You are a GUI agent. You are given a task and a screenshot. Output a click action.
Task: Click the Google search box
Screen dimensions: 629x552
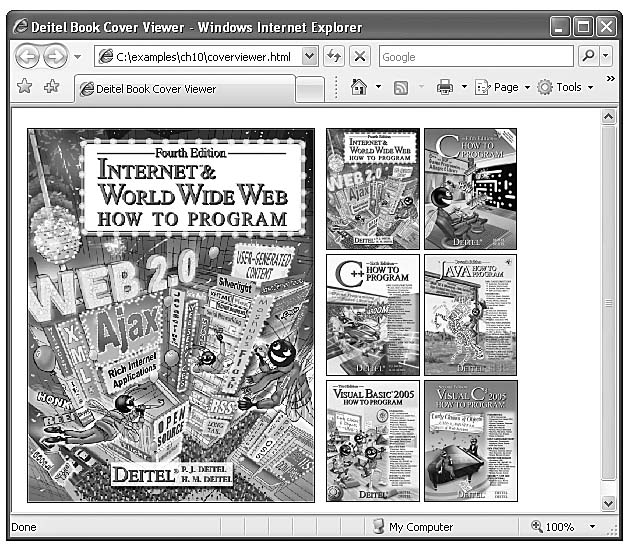(x=476, y=56)
